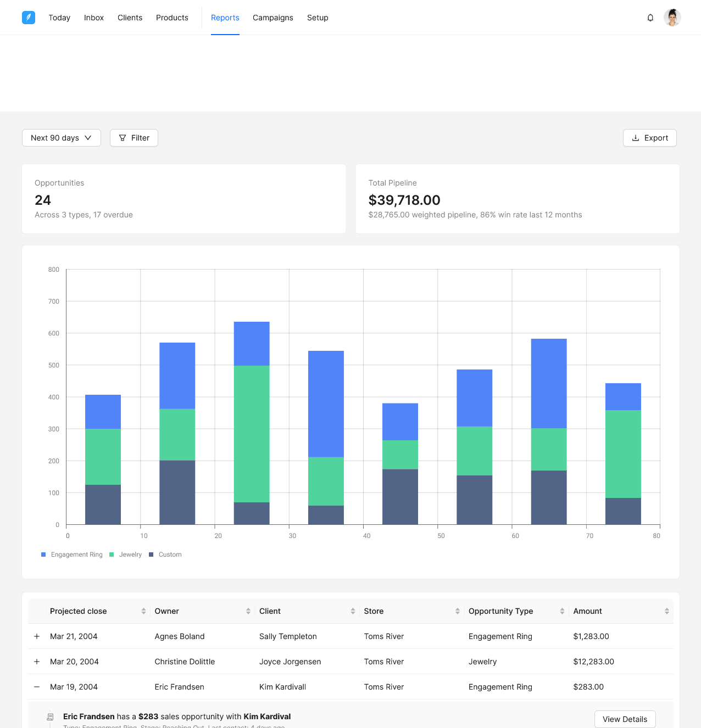Sort the table by Store
The height and width of the screenshot is (728, 701).
[457, 611]
